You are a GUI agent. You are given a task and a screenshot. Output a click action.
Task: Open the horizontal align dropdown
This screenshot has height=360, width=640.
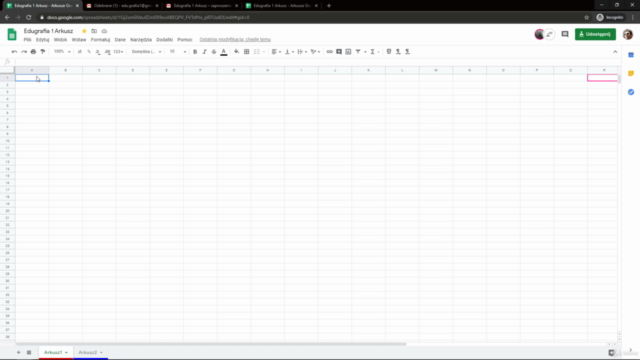tap(276, 52)
